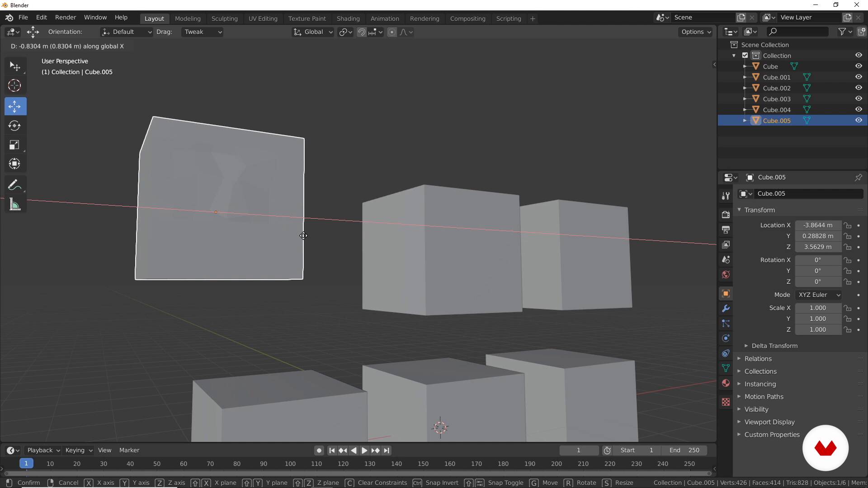Switch to the Scripting workspace tab
Screen dimensions: 868x488
pyautogui.click(x=509, y=19)
